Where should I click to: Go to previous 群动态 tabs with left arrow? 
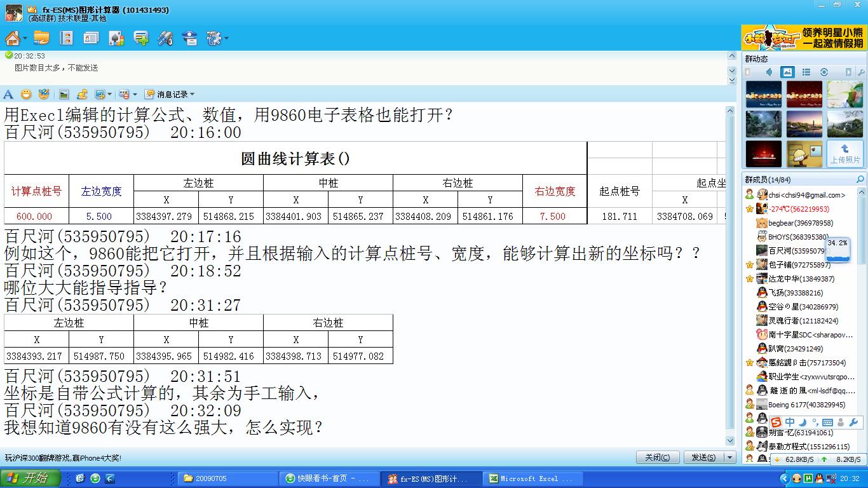748,72
